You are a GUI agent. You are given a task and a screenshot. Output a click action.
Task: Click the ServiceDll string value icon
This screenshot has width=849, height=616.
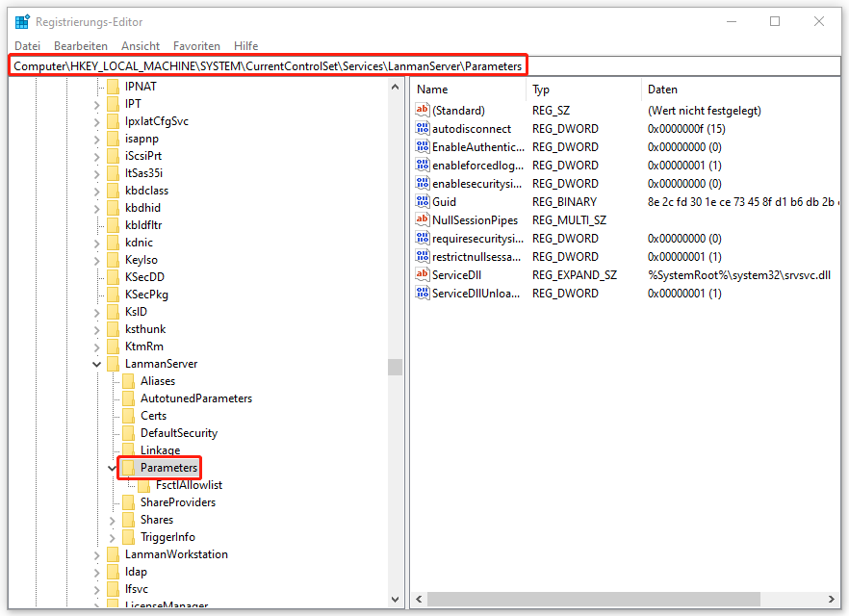pyautogui.click(x=423, y=274)
